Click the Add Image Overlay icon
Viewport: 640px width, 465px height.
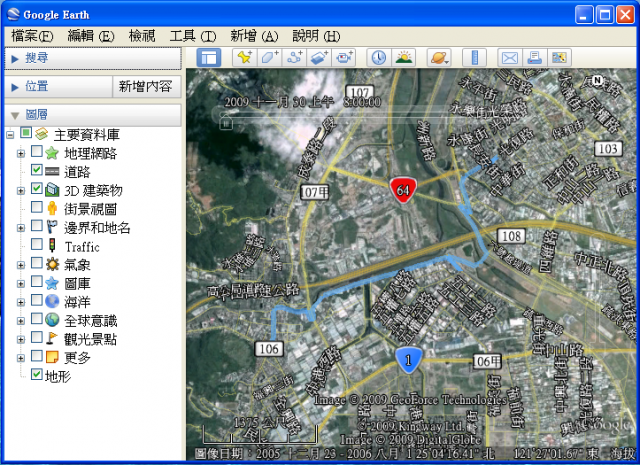pos(319,58)
